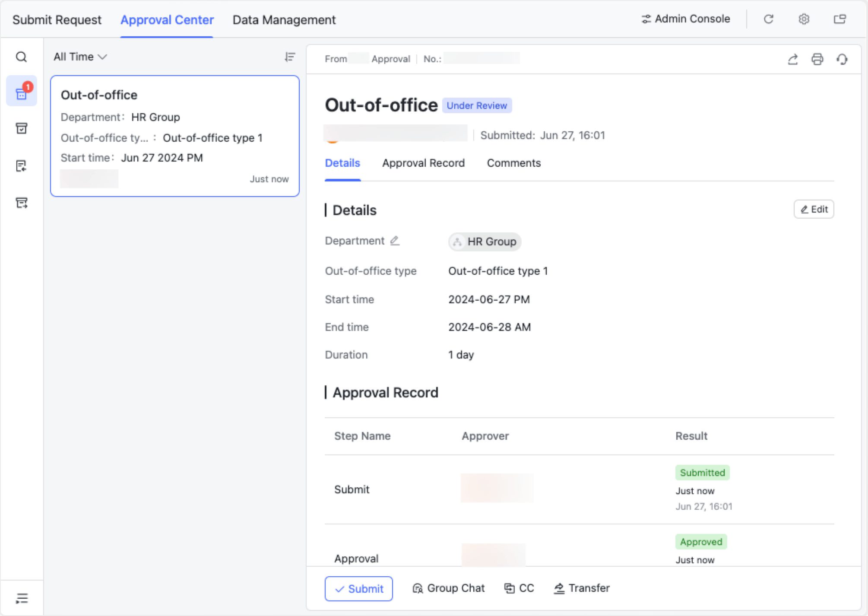Viewport: 868px width, 616px height.
Task: Refresh the approval page
Action: [769, 19]
